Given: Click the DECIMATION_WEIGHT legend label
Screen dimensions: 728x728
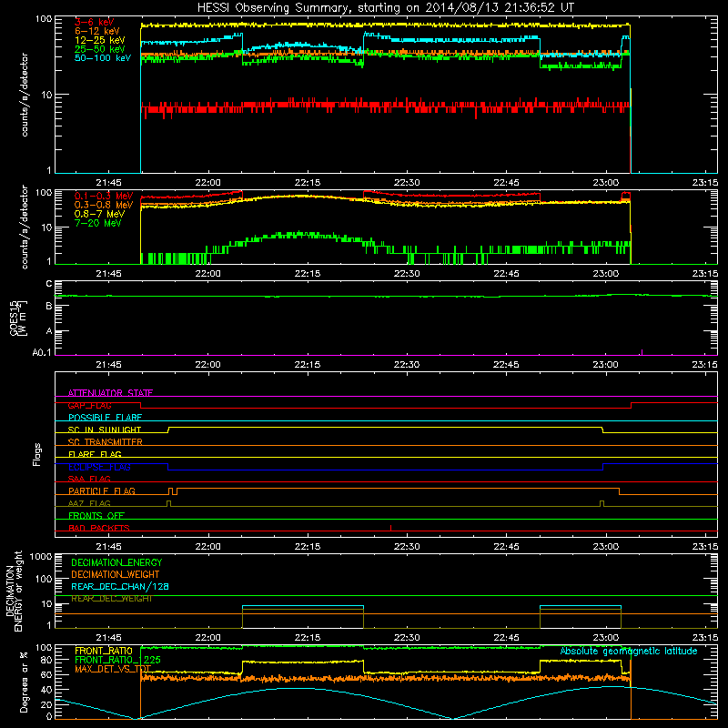Looking at the screenshot, I should coord(116,574).
